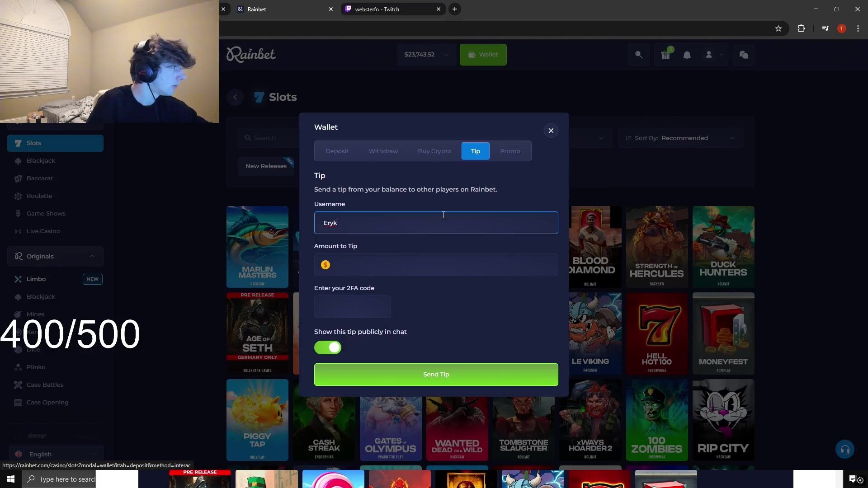Bookmark this page with the star icon
This screenshot has height=488, width=868.
[x=778, y=28]
